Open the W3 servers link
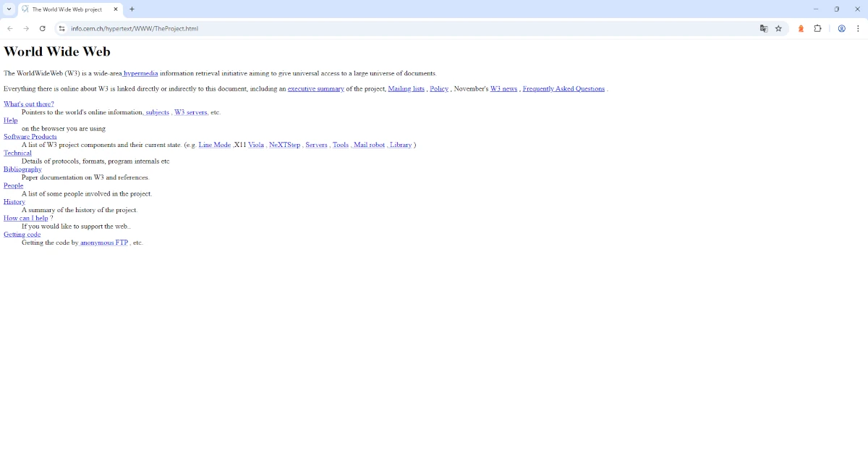868x467 pixels. click(191, 112)
